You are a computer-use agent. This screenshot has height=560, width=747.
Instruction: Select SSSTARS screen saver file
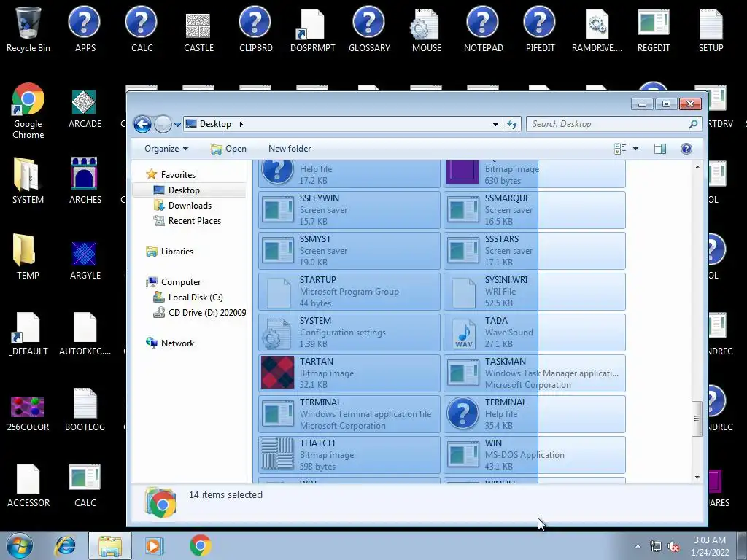tap(535, 251)
